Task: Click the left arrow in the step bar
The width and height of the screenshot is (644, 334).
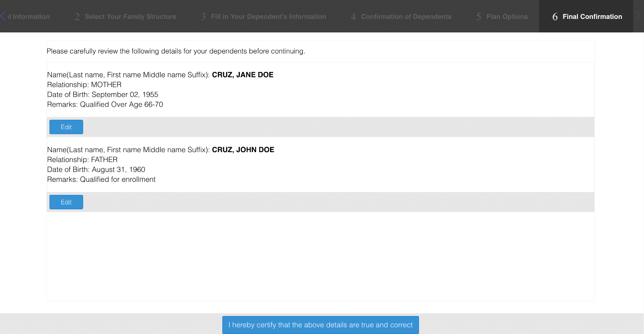Action: [3, 16]
